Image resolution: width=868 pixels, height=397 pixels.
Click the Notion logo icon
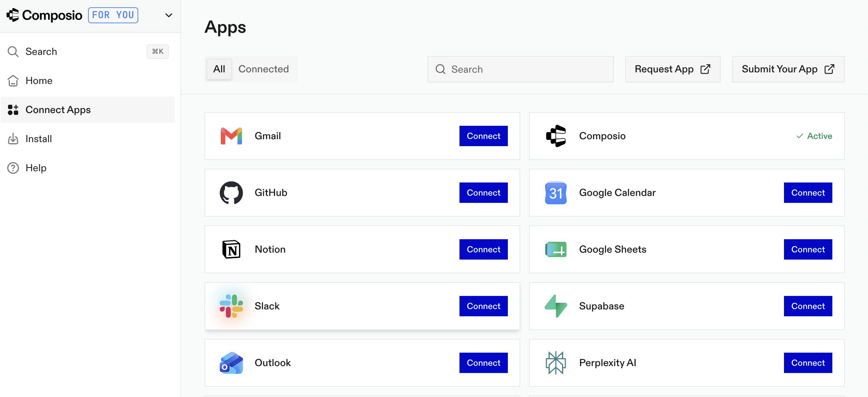click(x=231, y=249)
